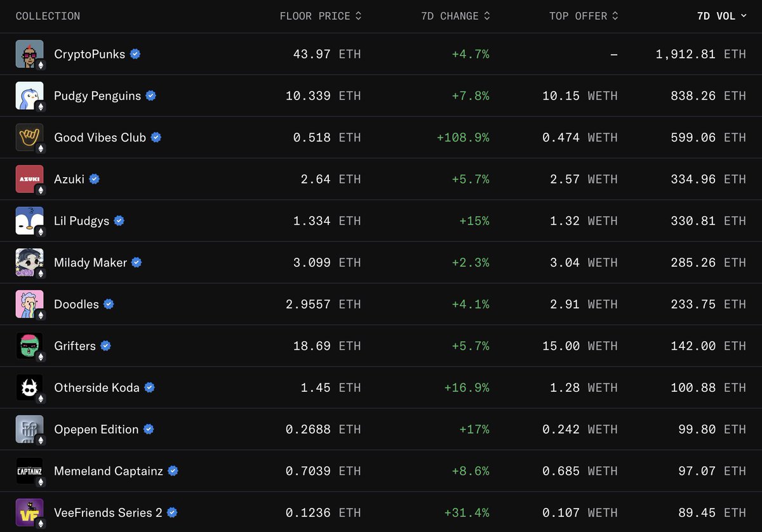
Task: Open the Good Vibes Club collection name
Action: coord(100,137)
